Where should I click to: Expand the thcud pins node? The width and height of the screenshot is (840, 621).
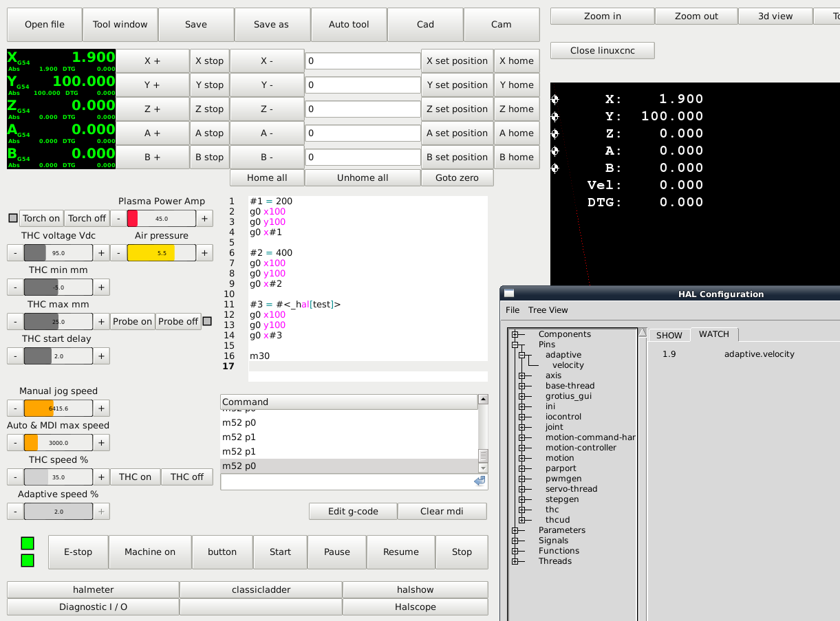click(x=522, y=520)
